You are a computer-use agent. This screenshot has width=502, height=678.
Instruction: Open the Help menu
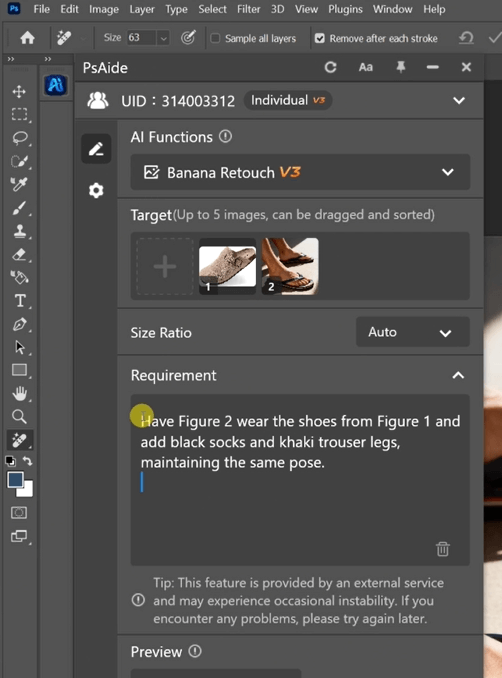click(434, 9)
